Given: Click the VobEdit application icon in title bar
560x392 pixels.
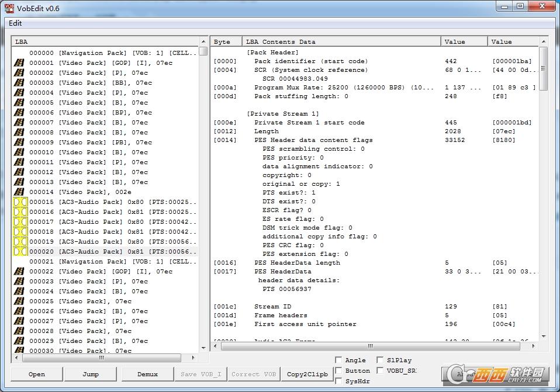Looking at the screenshot, I should [x=9, y=8].
